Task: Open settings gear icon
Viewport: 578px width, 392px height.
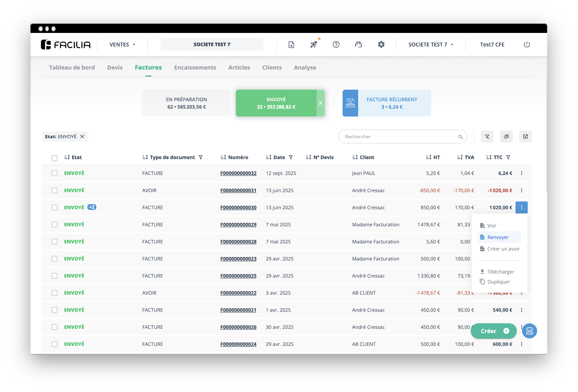Action: [381, 45]
